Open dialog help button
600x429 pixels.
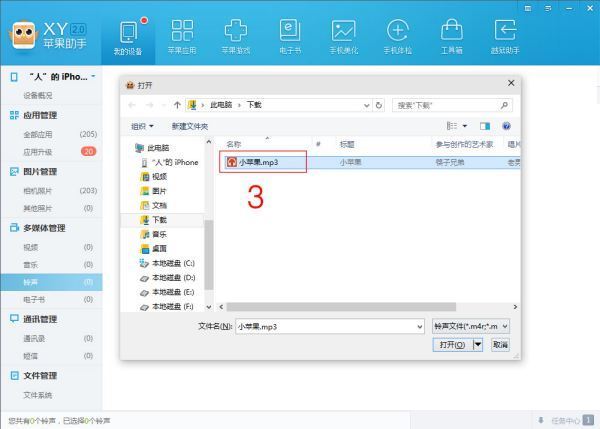click(x=506, y=126)
